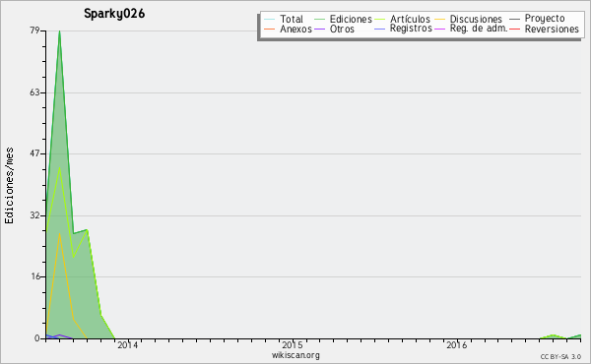591x364 pixels.
Task: Click the y-axis value 47
Action: click(34, 153)
